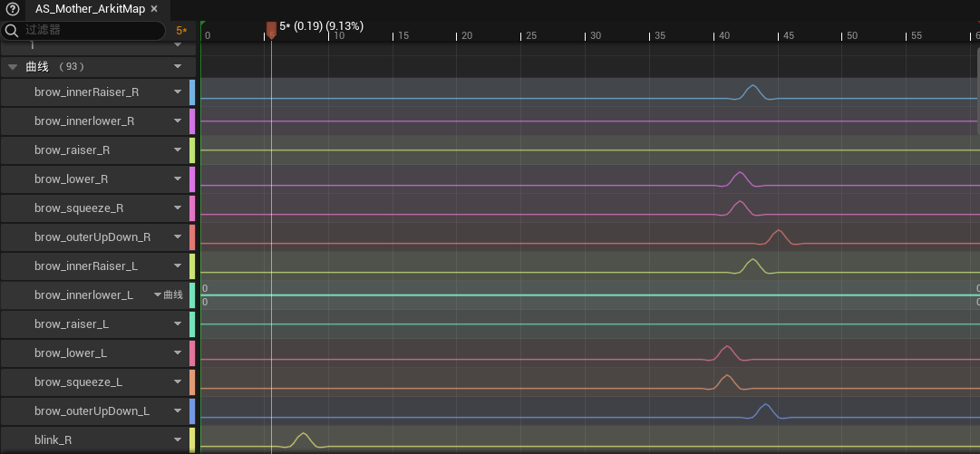Screen dimensions: 980x454
Task: Click brow_outerUpDown_L blue color swatch
Action: [192, 411]
